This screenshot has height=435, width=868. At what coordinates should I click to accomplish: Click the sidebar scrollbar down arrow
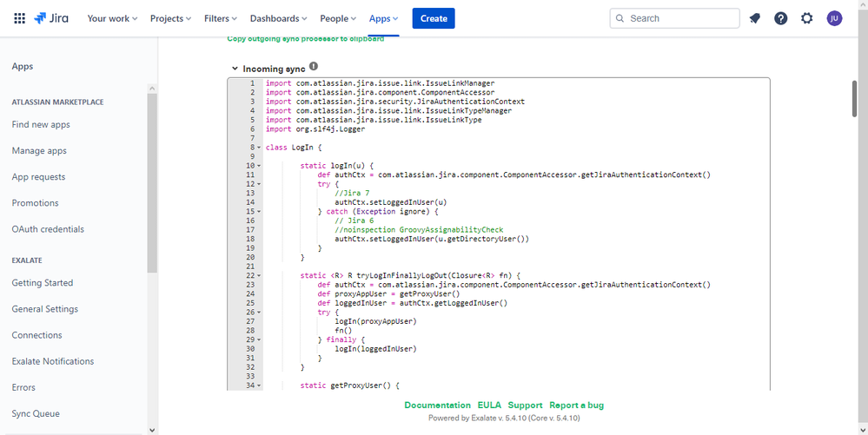coord(152,430)
